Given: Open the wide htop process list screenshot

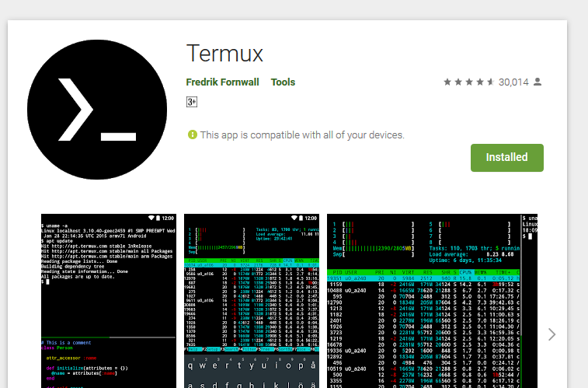Looking at the screenshot, I should [x=423, y=301].
